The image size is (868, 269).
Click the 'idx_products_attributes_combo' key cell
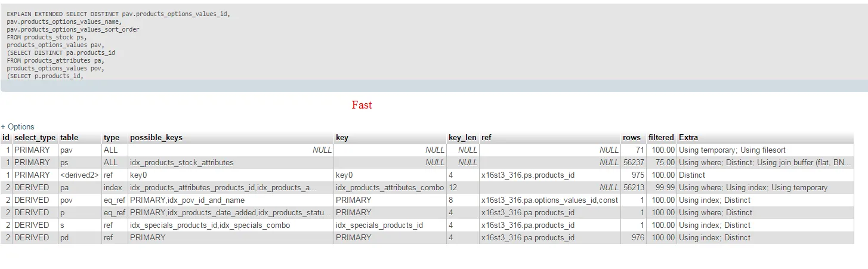click(x=390, y=187)
